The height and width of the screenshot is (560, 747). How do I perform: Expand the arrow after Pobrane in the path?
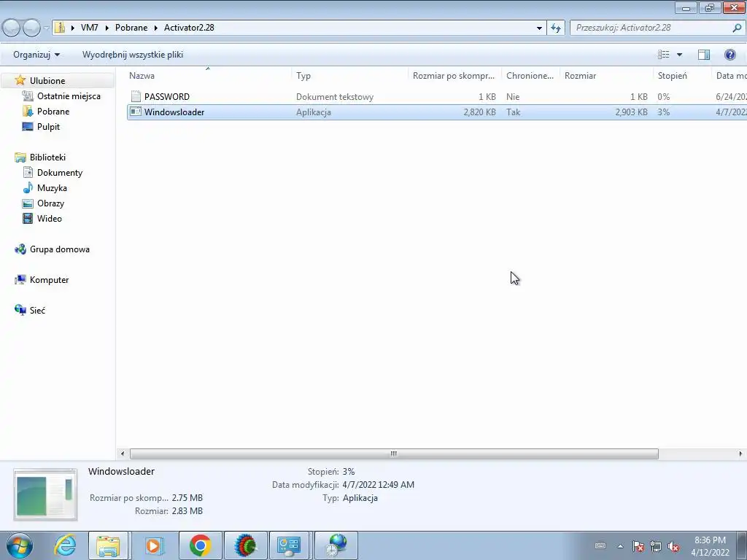[x=155, y=28]
